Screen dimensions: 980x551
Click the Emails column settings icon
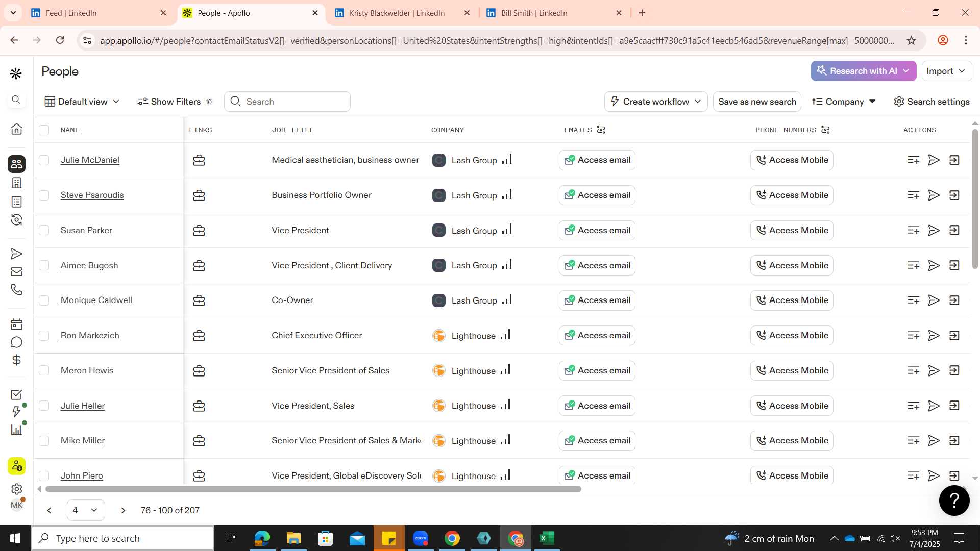pos(601,130)
